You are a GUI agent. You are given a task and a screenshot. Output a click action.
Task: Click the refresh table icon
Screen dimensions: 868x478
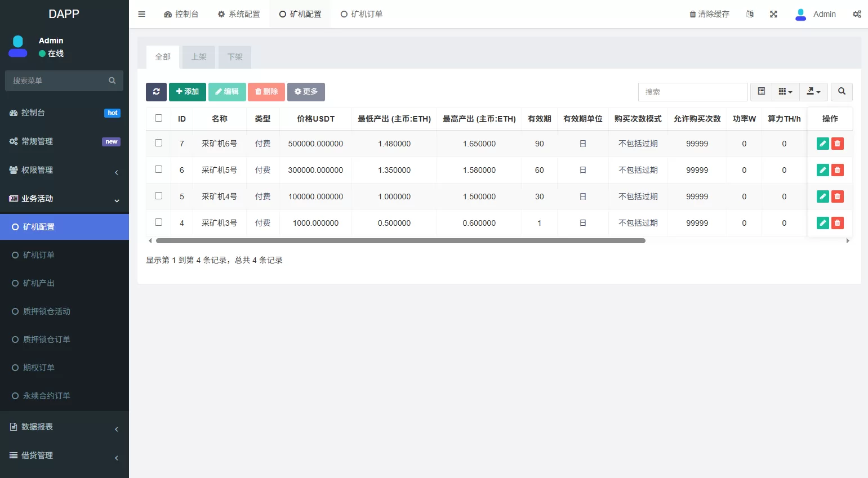click(156, 92)
